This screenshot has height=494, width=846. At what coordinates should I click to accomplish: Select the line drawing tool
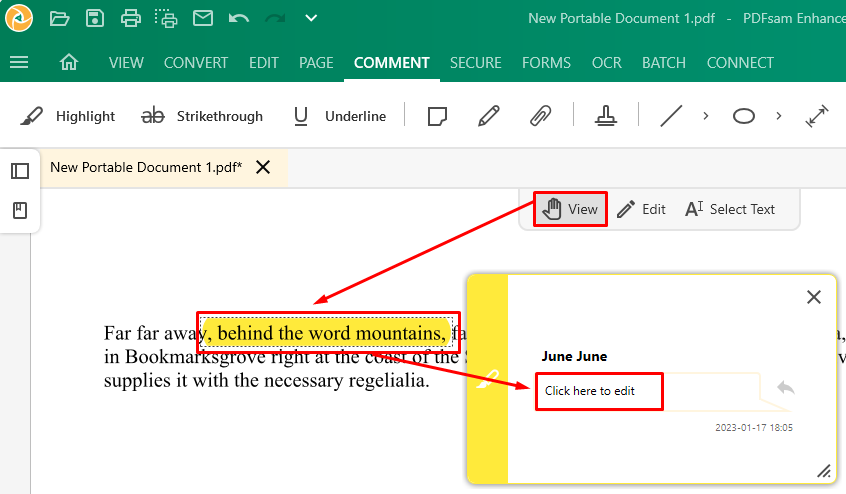coord(671,116)
